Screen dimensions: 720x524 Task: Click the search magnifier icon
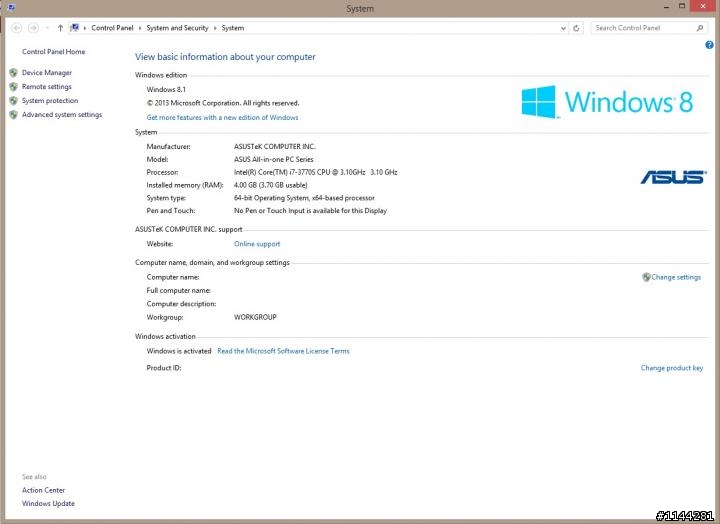[700, 28]
